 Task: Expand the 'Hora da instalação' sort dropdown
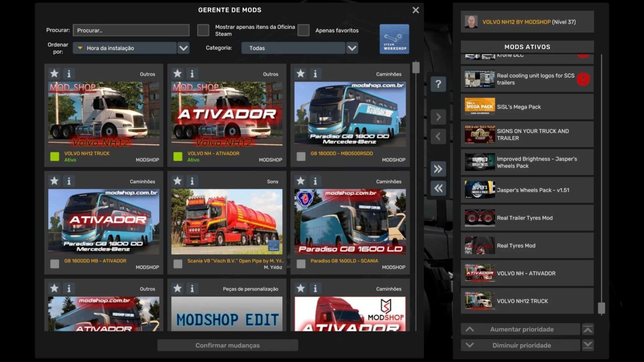click(184, 48)
